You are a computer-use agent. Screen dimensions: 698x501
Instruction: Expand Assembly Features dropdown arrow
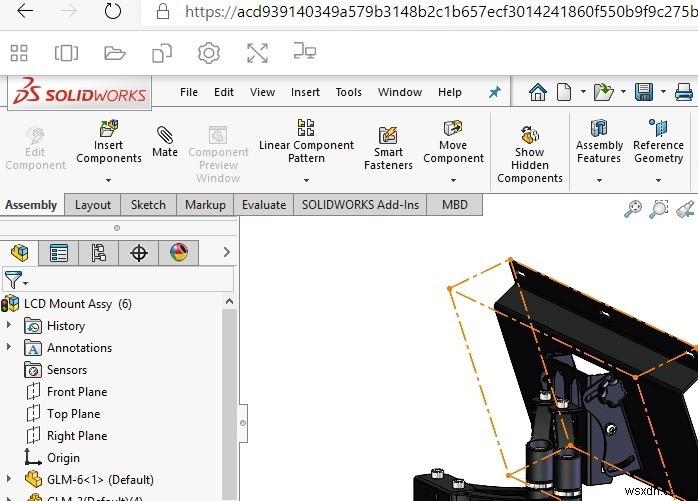(x=599, y=180)
